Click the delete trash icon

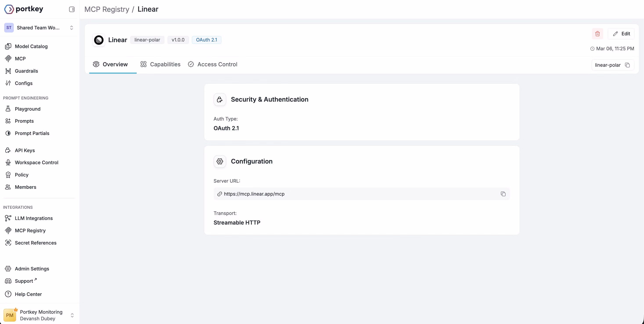click(597, 34)
